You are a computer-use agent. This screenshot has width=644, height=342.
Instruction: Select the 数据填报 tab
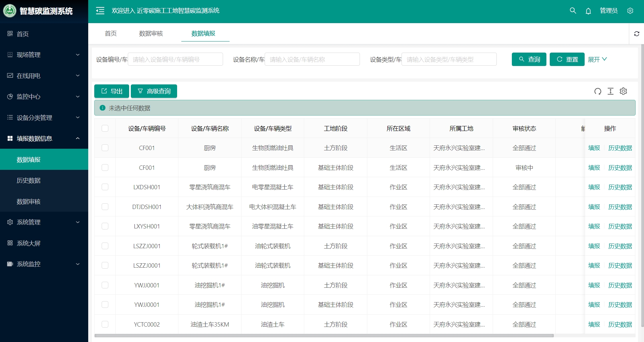203,33
